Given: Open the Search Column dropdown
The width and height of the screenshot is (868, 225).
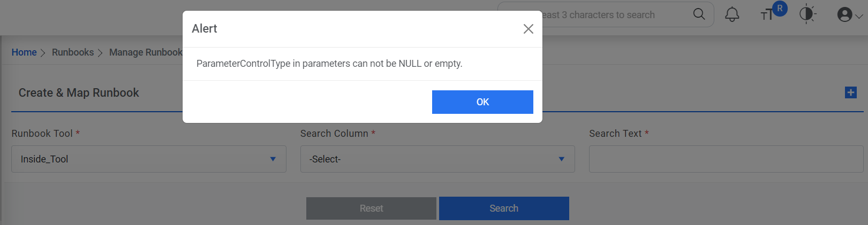Looking at the screenshot, I should coord(437,159).
